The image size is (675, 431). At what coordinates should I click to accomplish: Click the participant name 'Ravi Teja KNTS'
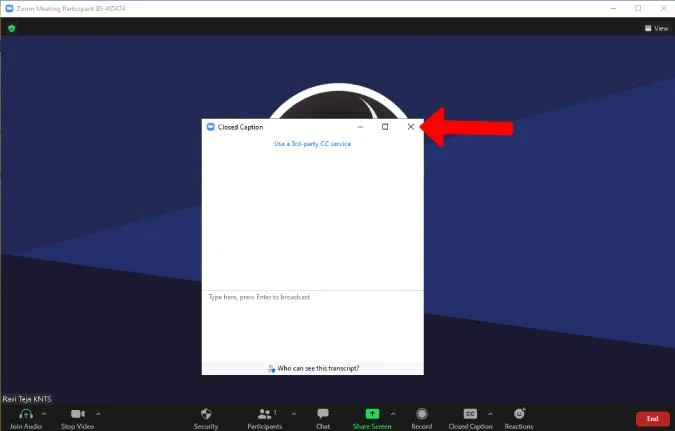click(27, 399)
